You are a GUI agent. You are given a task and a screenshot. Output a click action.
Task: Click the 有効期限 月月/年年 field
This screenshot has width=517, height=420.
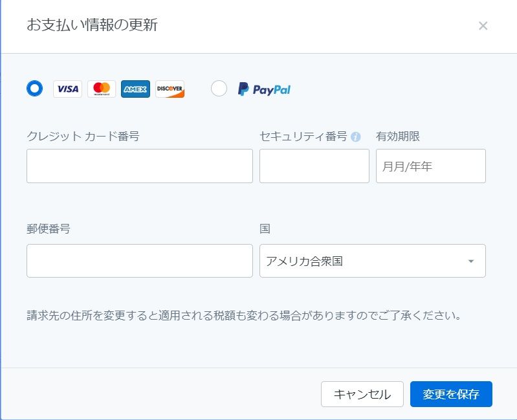[430, 166]
